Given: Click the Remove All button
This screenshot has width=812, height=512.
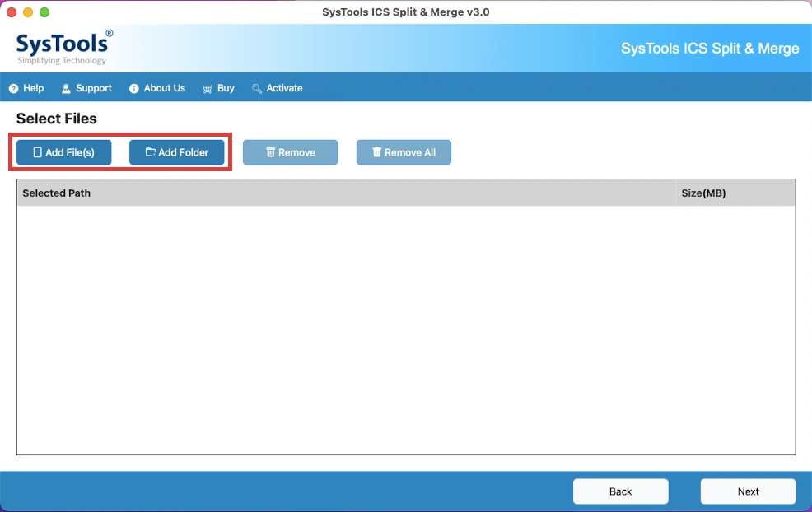Looking at the screenshot, I should tap(404, 152).
